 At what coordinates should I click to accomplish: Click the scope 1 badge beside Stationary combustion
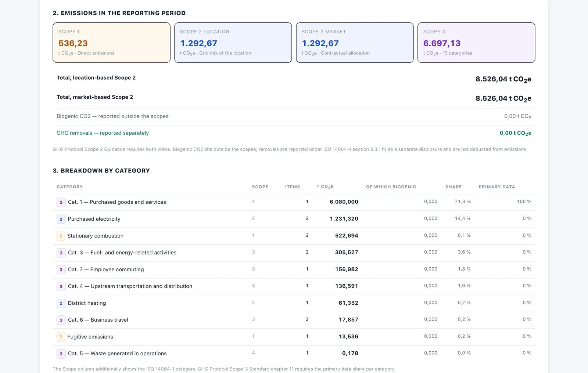coord(61,236)
